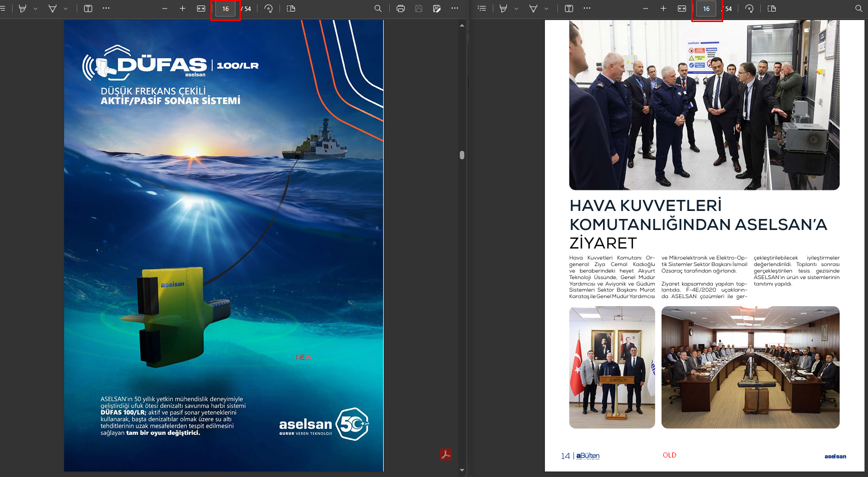Click Adobe Acrobat icon on left page
The width and height of the screenshot is (868, 477).
click(x=445, y=454)
